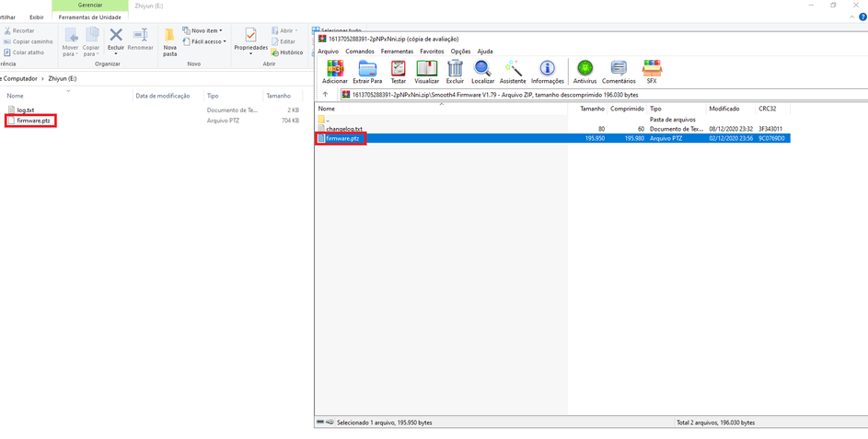Screen dimensions: 868x439
Task: Click drive icon in WinRAR status bar
Action: [x=319, y=422]
